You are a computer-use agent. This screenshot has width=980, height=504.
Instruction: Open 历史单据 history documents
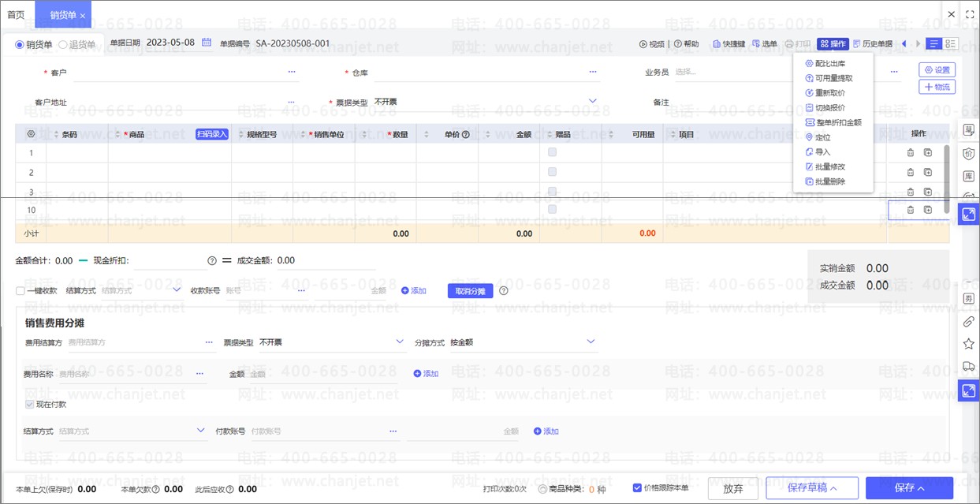tap(872, 44)
